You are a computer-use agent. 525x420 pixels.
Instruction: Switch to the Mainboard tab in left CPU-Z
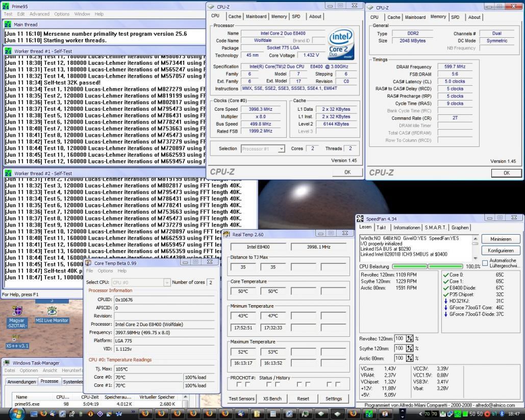[x=256, y=16]
